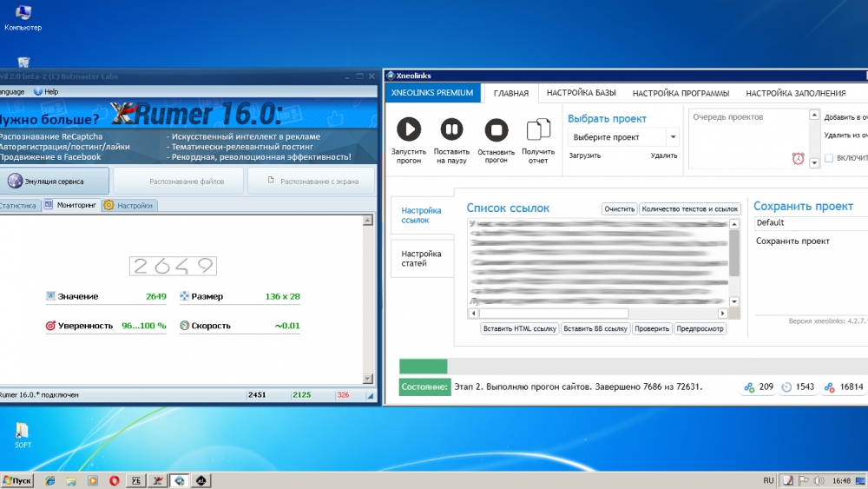Click Распознавание с экрана button
Image resolution: width=868 pixels, height=489 pixels.
click(311, 181)
